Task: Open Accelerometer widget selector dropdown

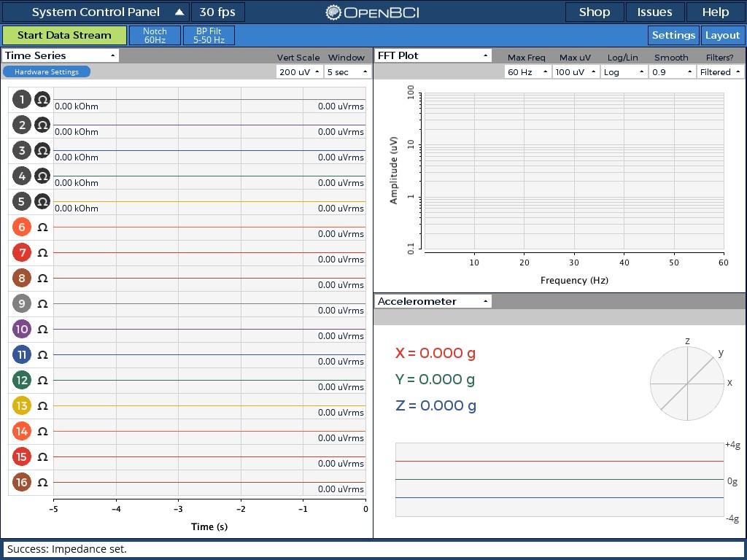Action: coord(433,301)
